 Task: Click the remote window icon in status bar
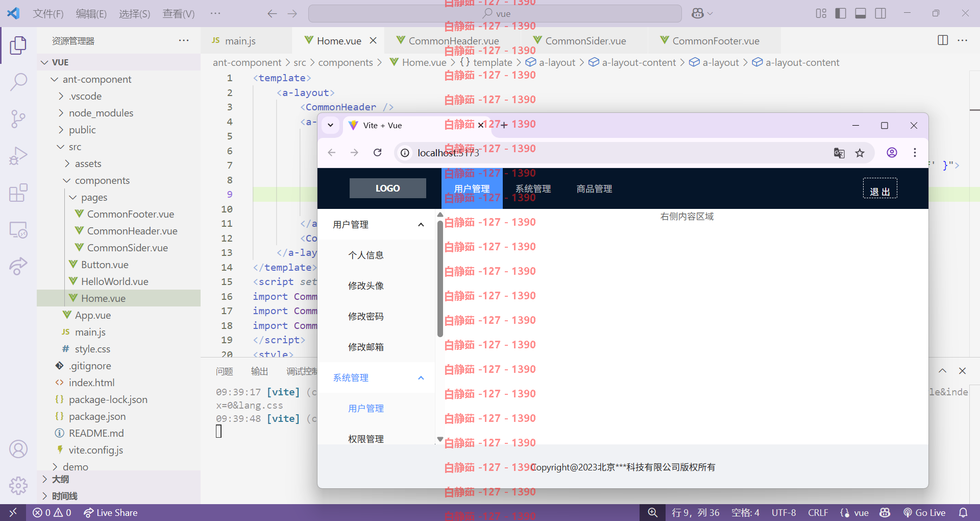[x=13, y=512]
